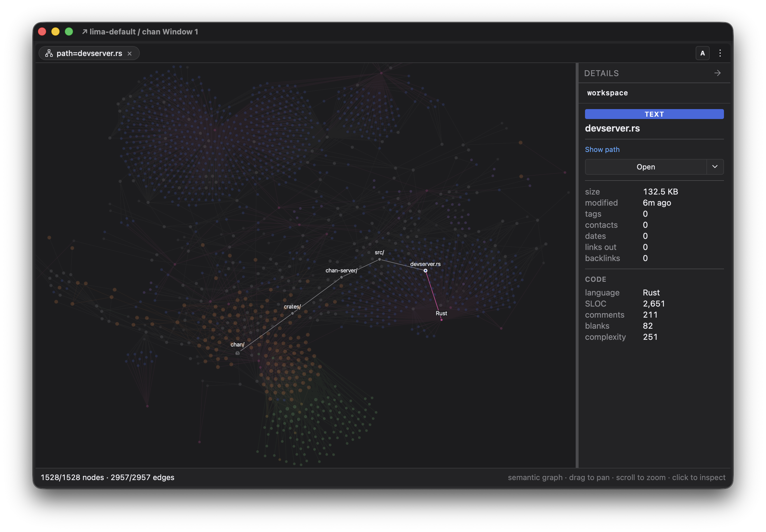Click the blanks value 82
Image resolution: width=766 pixels, height=532 pixels.
pos(647,326)
